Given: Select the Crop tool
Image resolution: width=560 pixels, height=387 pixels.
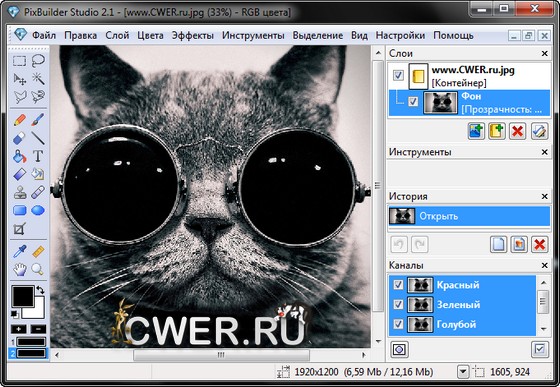Looking at the screenshot, I should 19,229.
